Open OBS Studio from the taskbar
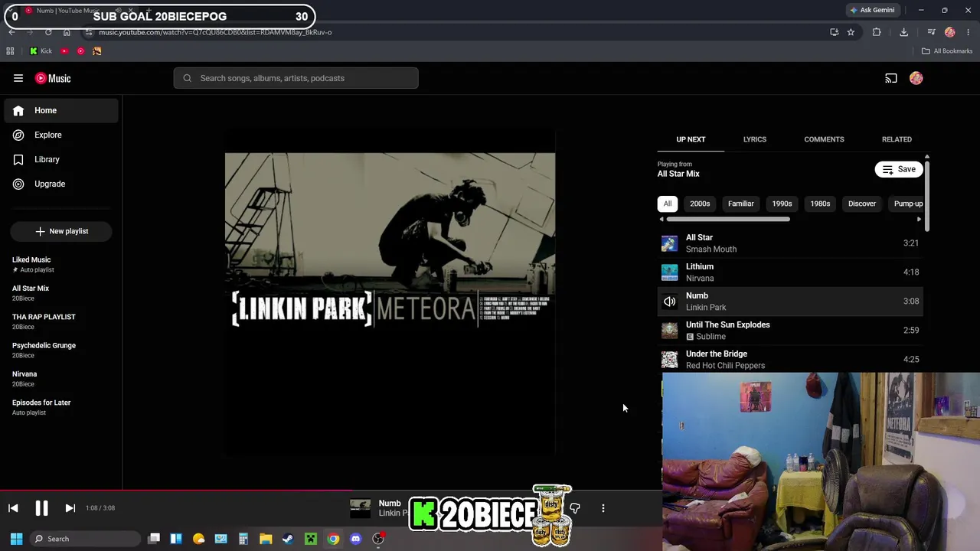 pyautogui.click(x=377, y=539)
